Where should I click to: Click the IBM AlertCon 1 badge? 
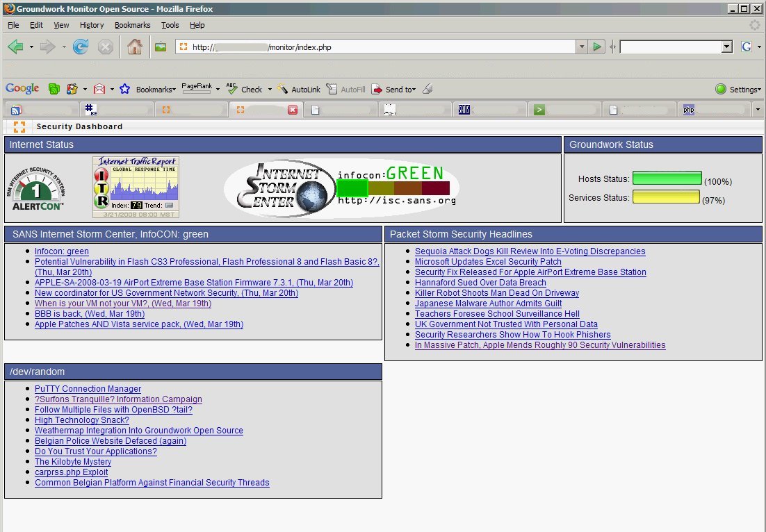coord(36,190)
